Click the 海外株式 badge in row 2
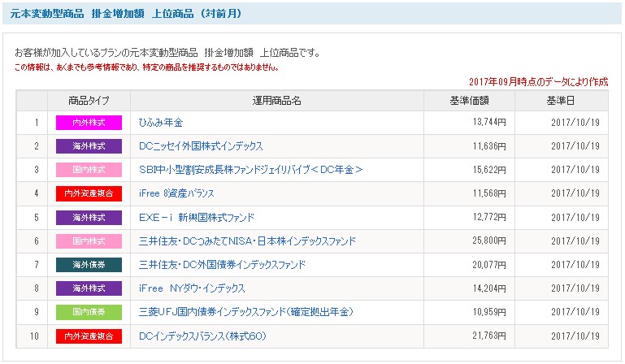Image resolution: width=625 pixels, height=364 pixels. click(89, 146)
